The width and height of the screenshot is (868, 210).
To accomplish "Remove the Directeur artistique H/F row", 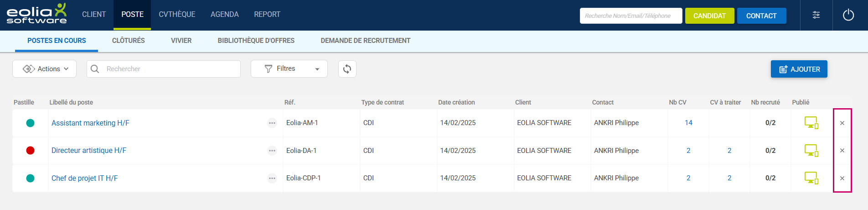I will 842,151.
